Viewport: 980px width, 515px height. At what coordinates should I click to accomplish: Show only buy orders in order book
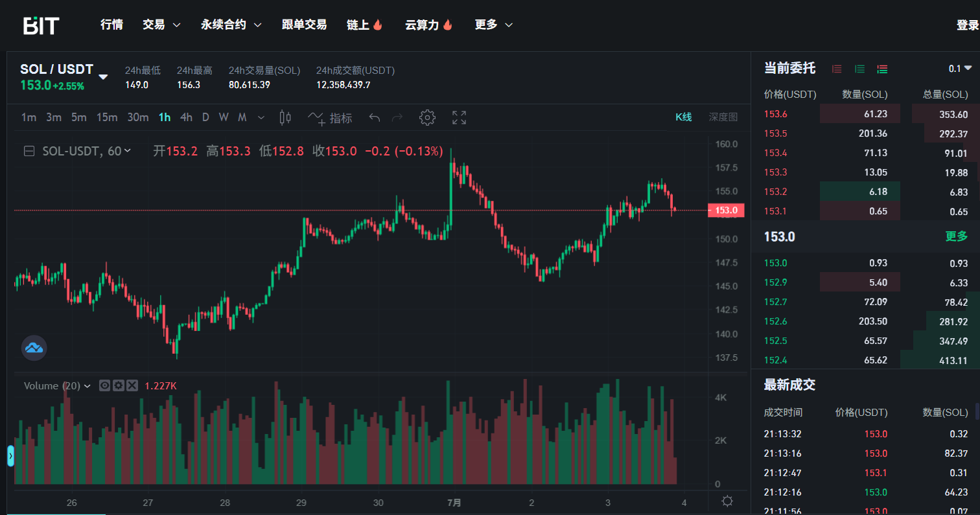click(x=859, y=69)
